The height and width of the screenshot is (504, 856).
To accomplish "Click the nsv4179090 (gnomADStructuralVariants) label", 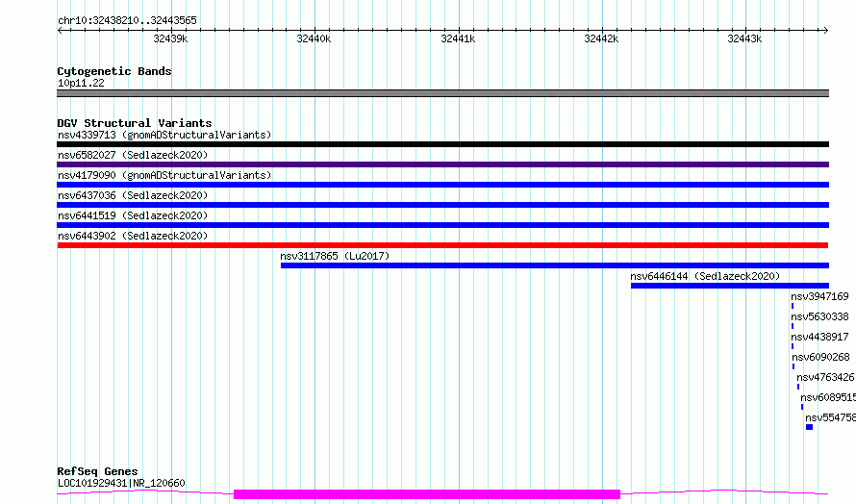I will [164, 175].
